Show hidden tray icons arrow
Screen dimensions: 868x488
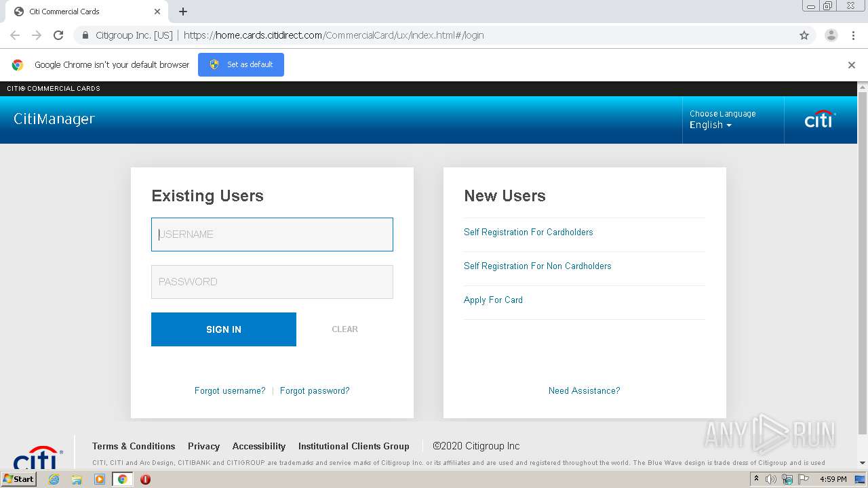[756, 479]
